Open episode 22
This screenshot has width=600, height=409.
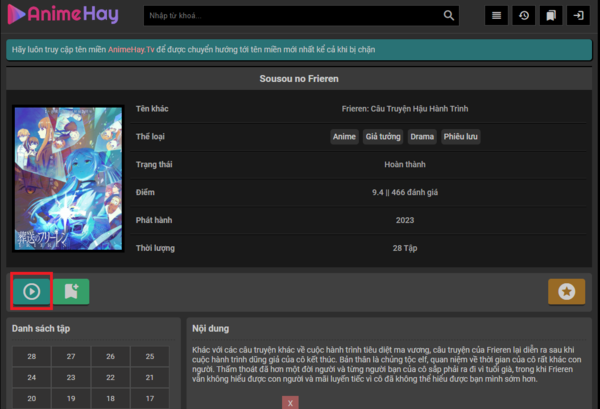click(x=111, y=377)
